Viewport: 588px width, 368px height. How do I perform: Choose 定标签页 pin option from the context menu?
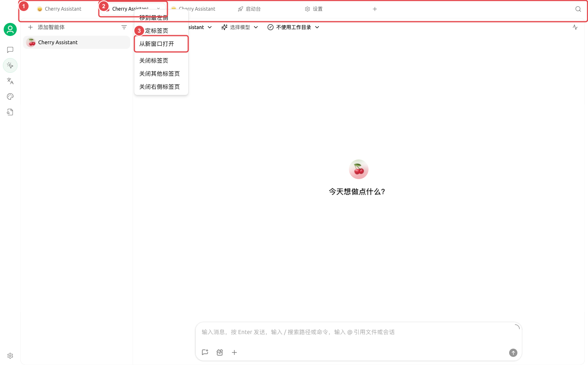161,31
